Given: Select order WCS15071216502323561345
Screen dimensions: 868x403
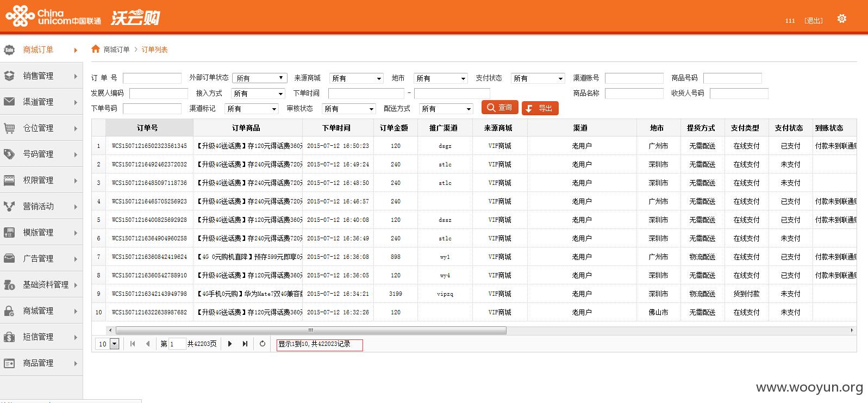Looking at the screenshot, I should (x=149, y=146).
